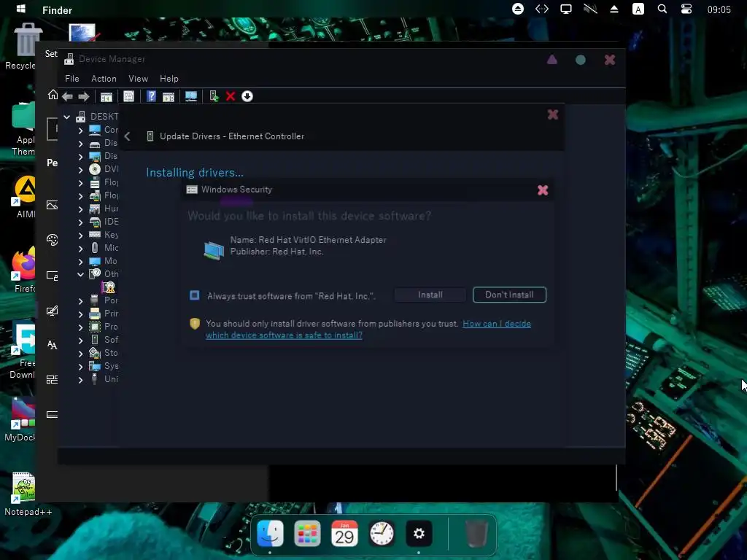Screen dimensions: 747x560
Task: Click the Forward arrow in Device Manager toolbar
Action: click(x=84, y=97)
